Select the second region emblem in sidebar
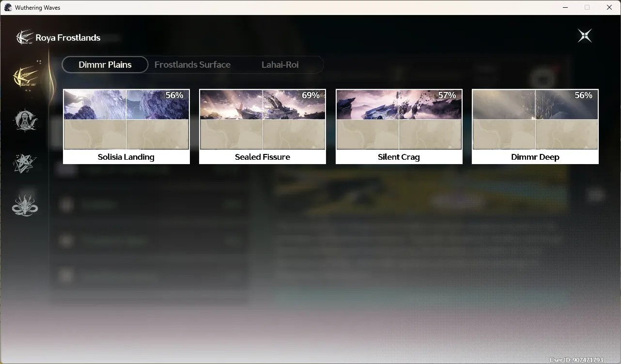 (x=25, y=120)
